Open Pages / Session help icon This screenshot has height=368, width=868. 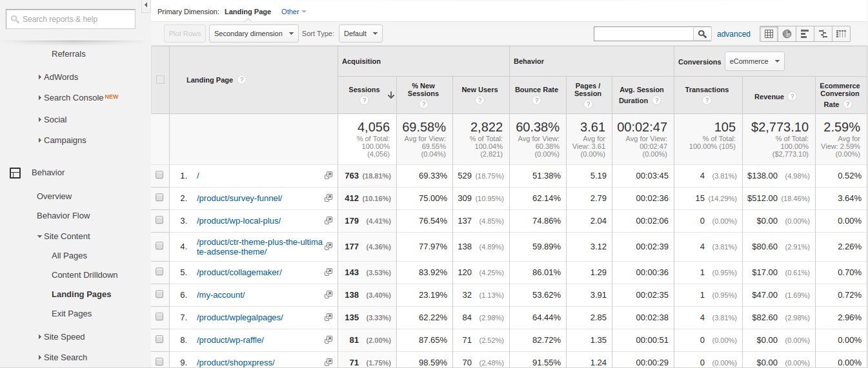(x=588, y=104)
